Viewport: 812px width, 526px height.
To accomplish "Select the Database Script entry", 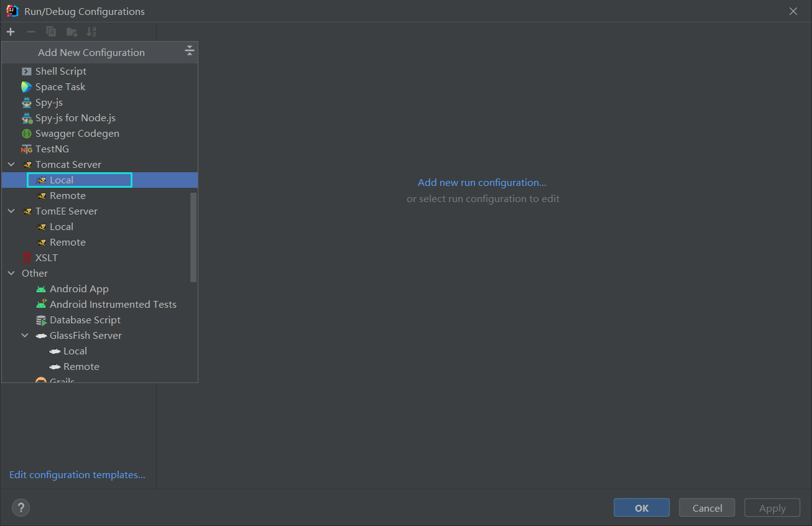I will tap(99, 320).
